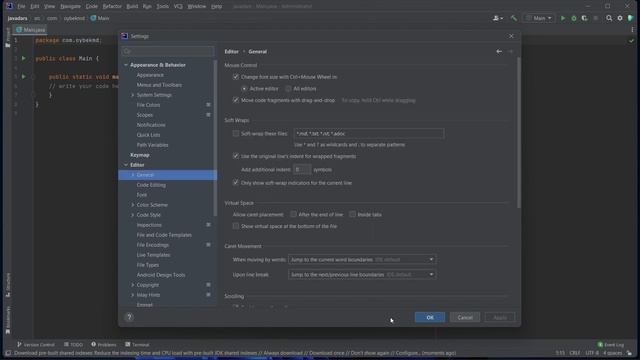Click tool window toggle icon in status bar corner
The image size is (640, 360).
tap(8, 353)
